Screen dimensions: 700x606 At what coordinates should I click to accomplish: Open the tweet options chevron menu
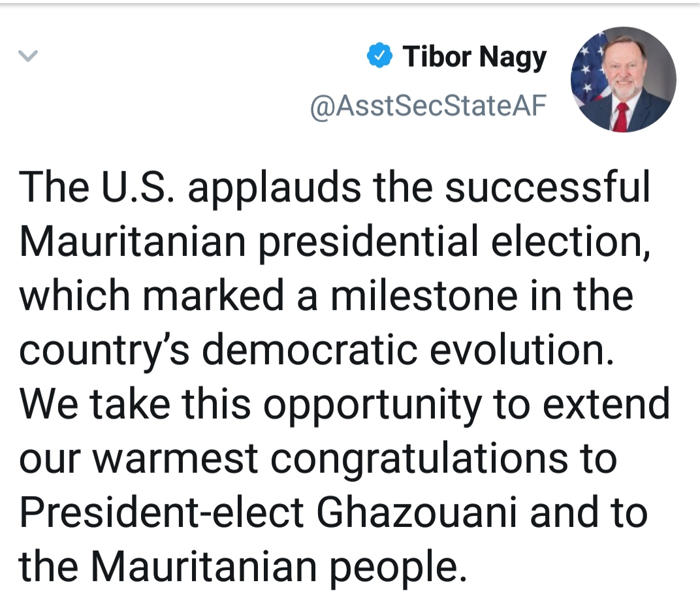pos(28,57)
